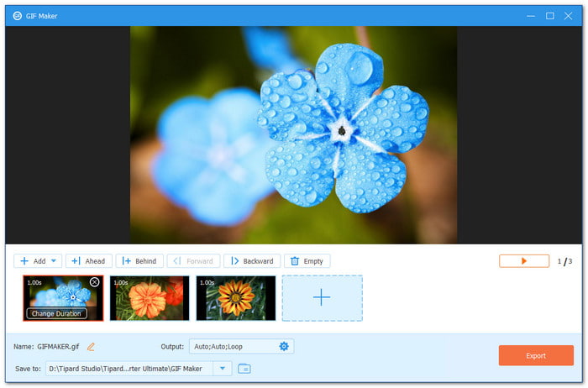The image size is (588, 388).
Task: Click the Output field Auto;Auto;Loop
Action: tap(242, 346)
